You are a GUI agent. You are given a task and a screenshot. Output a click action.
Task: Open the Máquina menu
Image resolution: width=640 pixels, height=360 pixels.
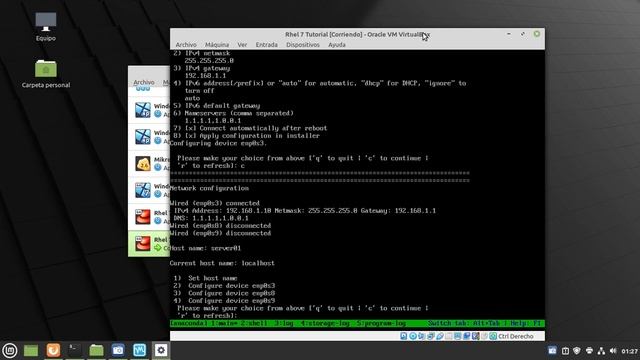point(217,45)
